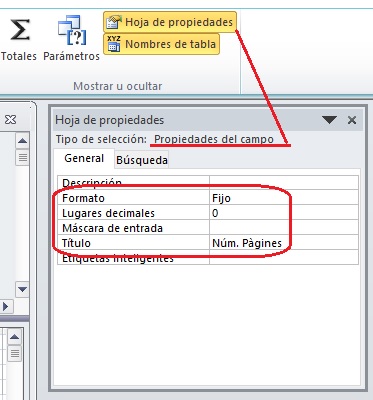The width and height of the screenshot is (373, 400).
Task: Toggle the Hoja de propiedades button
Action: pos(170,22)
